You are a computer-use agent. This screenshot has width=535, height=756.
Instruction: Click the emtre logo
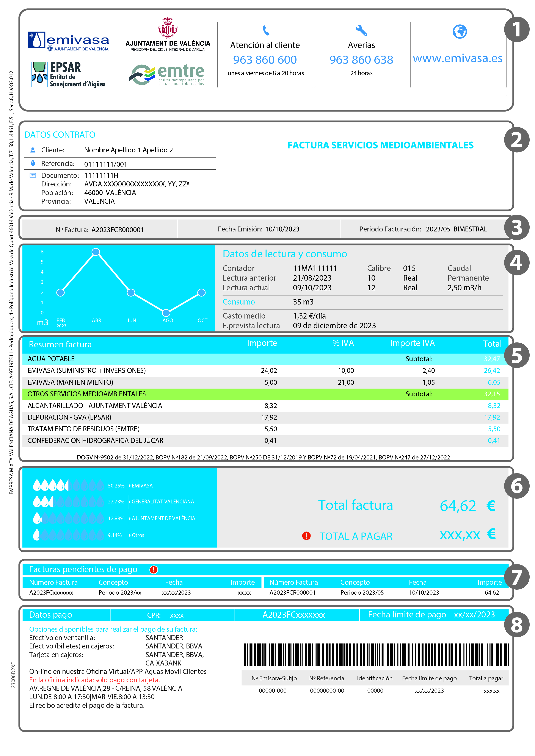166,75
